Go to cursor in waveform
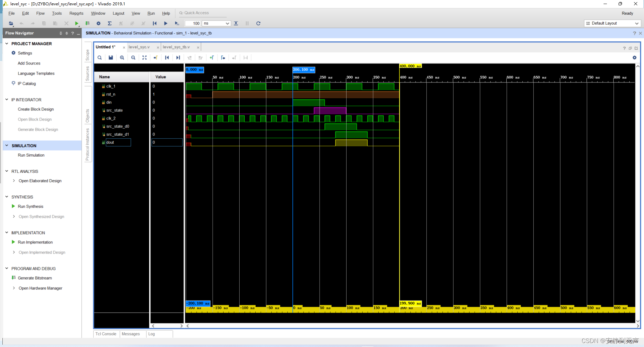The width and height of the screenshot is (644, 347). pyautogui.click(x=156, y=57)
